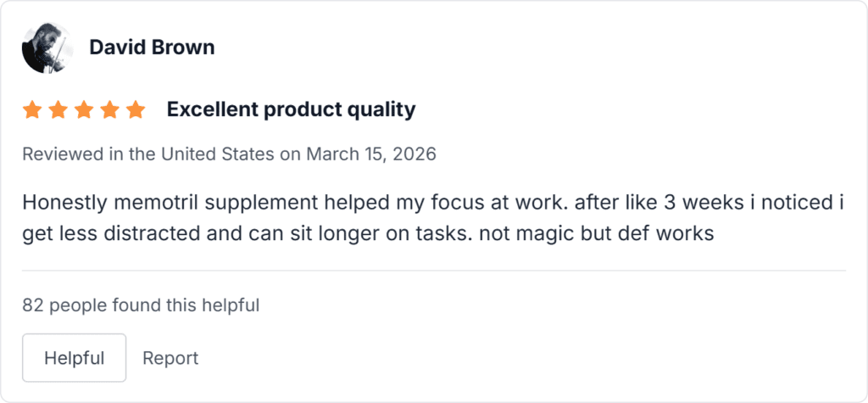The image size is (868, 403).
Task: Open the reviewer's profile picture
Action: tap(43, 48)
